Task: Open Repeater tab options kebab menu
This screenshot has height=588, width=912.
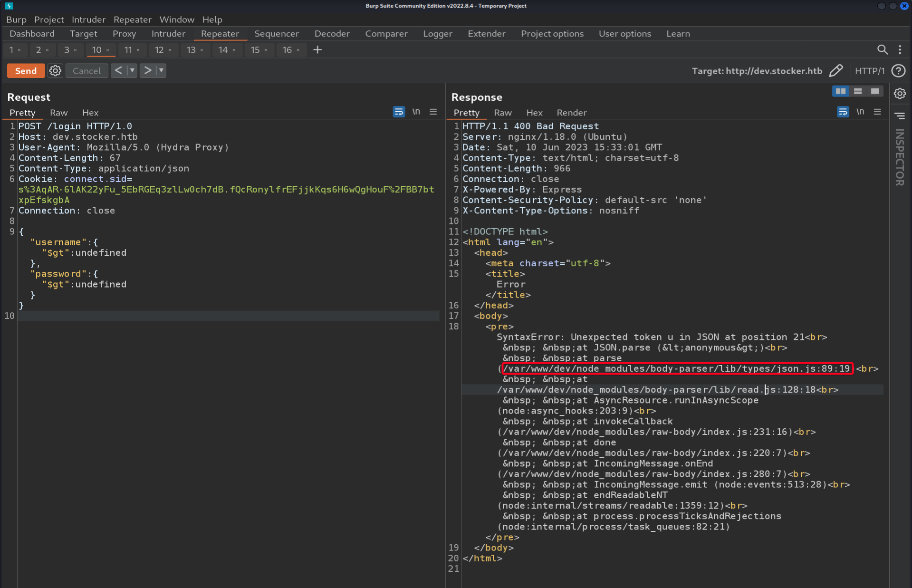Action: pos(900,49)
